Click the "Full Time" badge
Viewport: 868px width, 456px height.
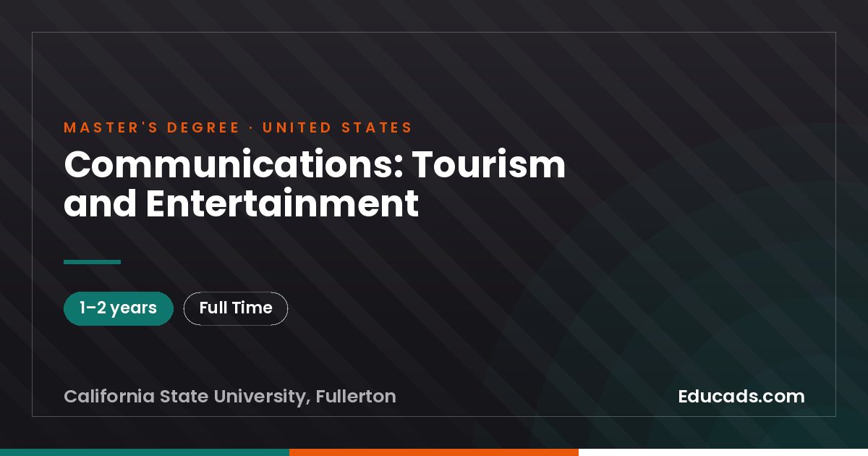click(236, 308)
